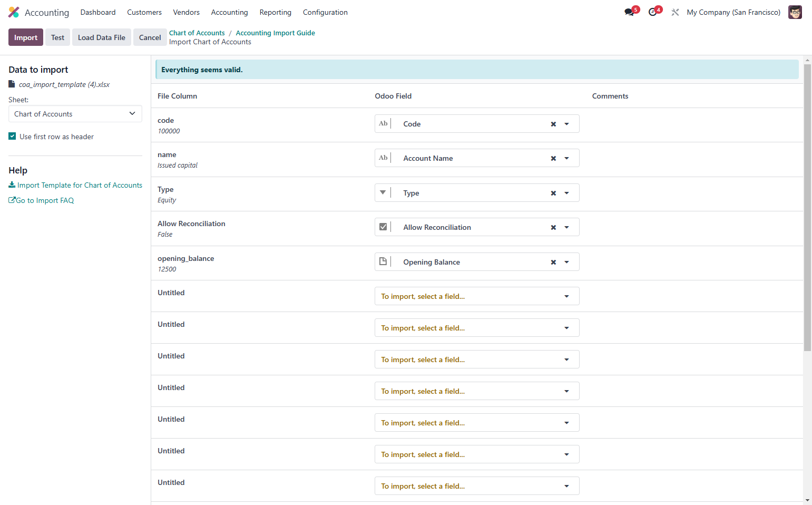Click the coa_import_template file icon
This screenshot has height=505, width=812.
point(12,84)
